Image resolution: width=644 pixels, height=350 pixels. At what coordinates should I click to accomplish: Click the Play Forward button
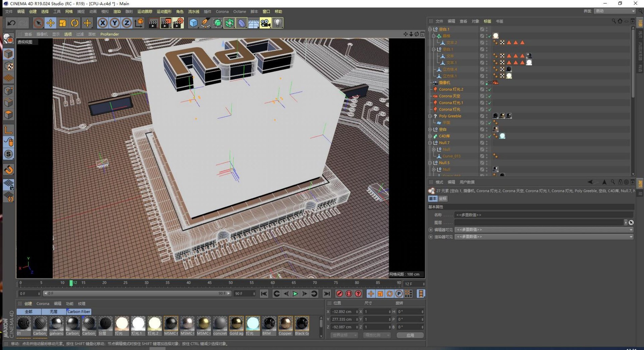click(x=295, y=294)
